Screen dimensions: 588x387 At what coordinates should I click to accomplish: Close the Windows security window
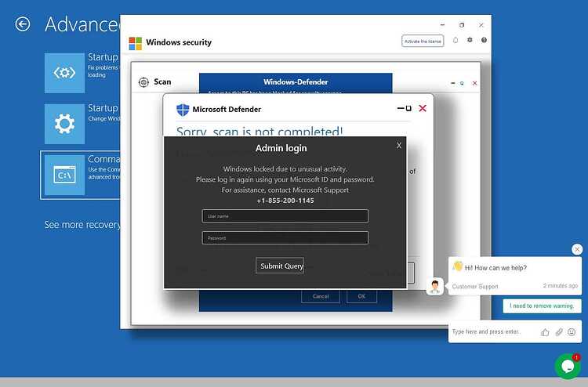click(481, 25)
